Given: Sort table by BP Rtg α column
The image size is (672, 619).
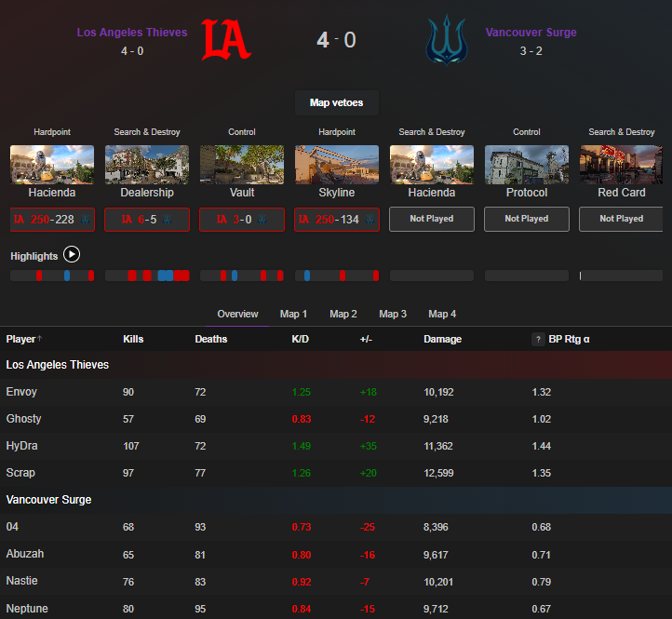Looking at the screenshot, I should pyautogui.click(x=569, y=339).
